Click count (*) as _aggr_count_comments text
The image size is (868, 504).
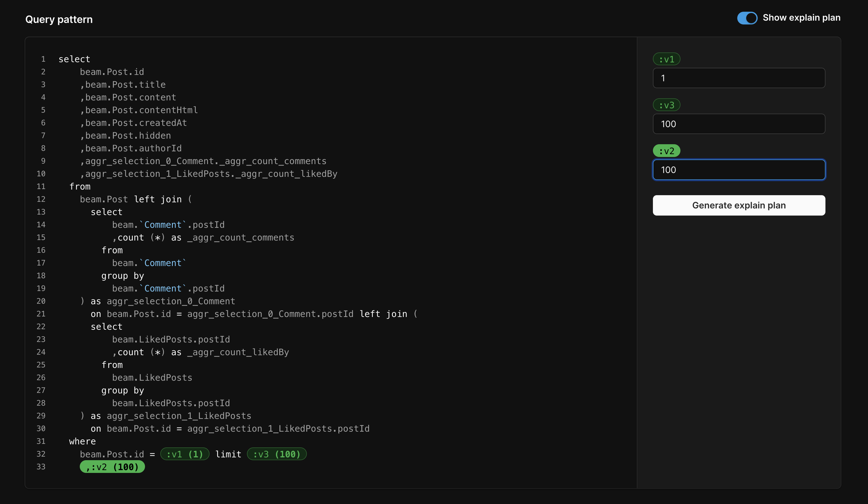tap(206, 237)
